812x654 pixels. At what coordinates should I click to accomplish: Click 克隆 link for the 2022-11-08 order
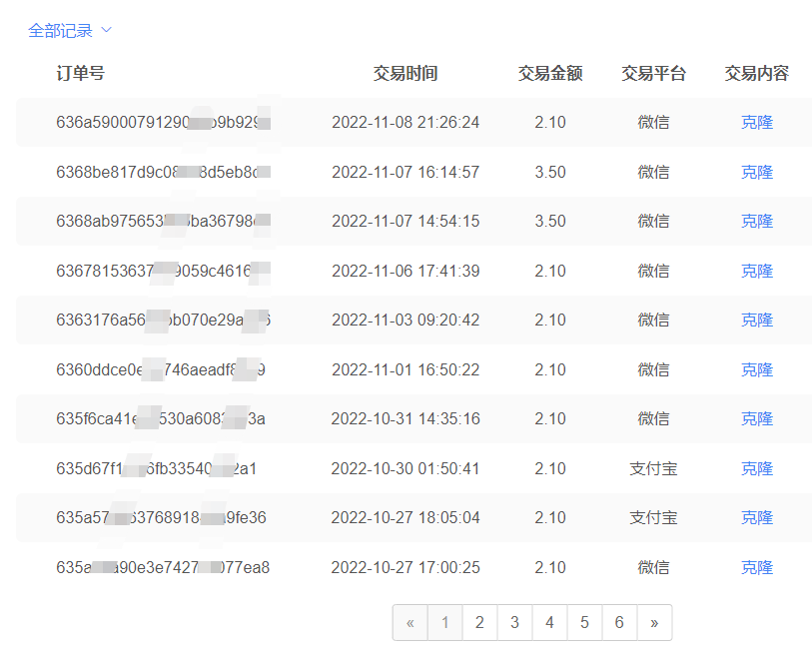[x=757, y=123]
